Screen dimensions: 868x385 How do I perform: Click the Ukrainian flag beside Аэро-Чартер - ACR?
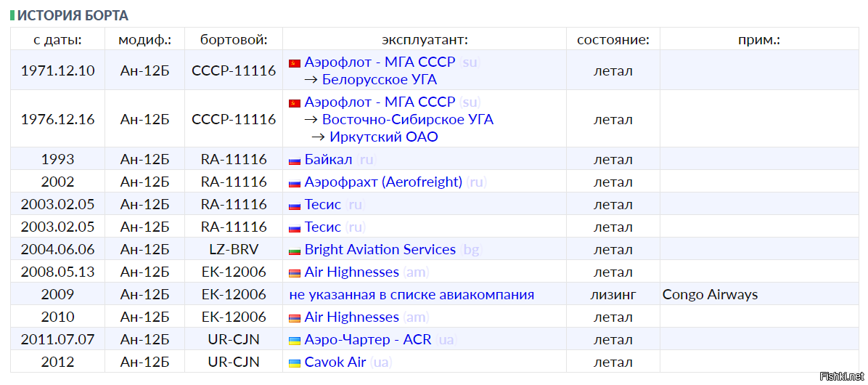coord(295,341)
